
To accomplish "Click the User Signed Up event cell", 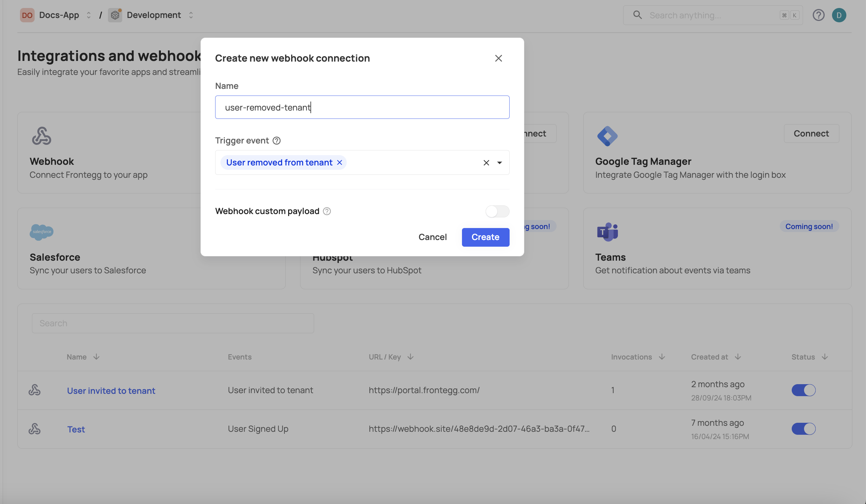I will tap(258, 429).
